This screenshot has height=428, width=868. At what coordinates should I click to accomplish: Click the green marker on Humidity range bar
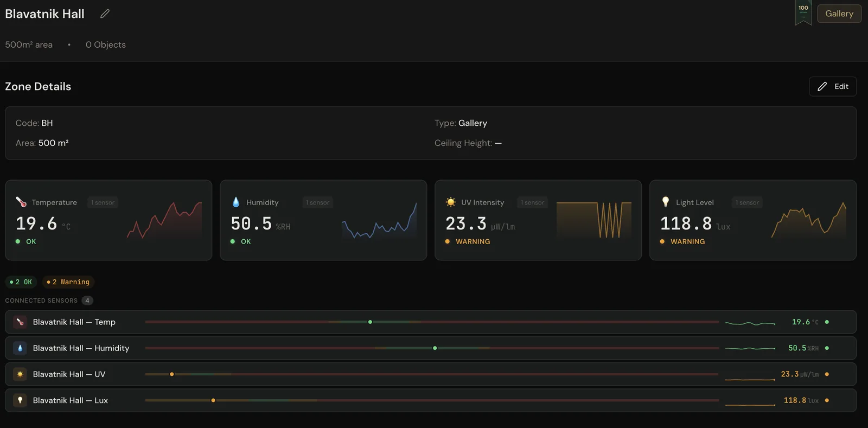pos(435,348)
